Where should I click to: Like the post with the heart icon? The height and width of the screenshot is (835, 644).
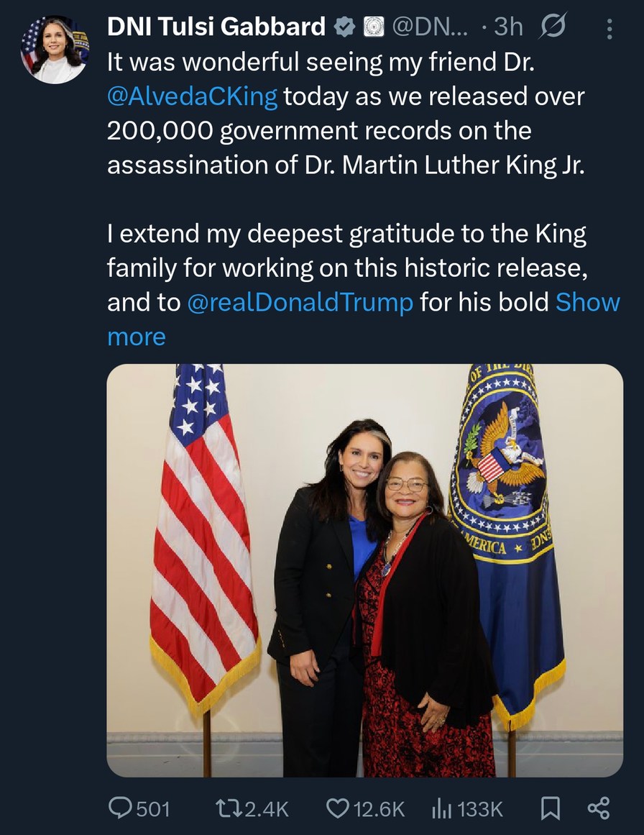(337, 808)
